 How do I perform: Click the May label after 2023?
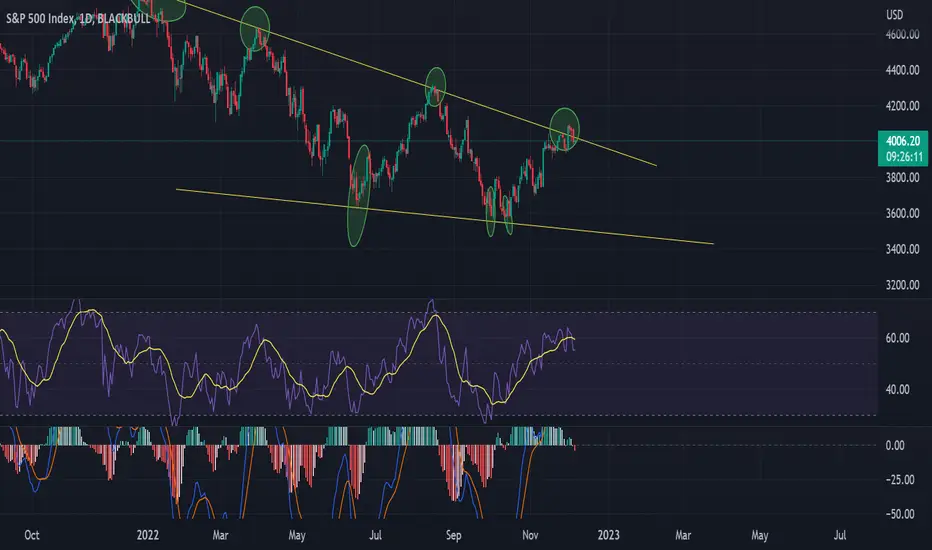pos(760,535)
